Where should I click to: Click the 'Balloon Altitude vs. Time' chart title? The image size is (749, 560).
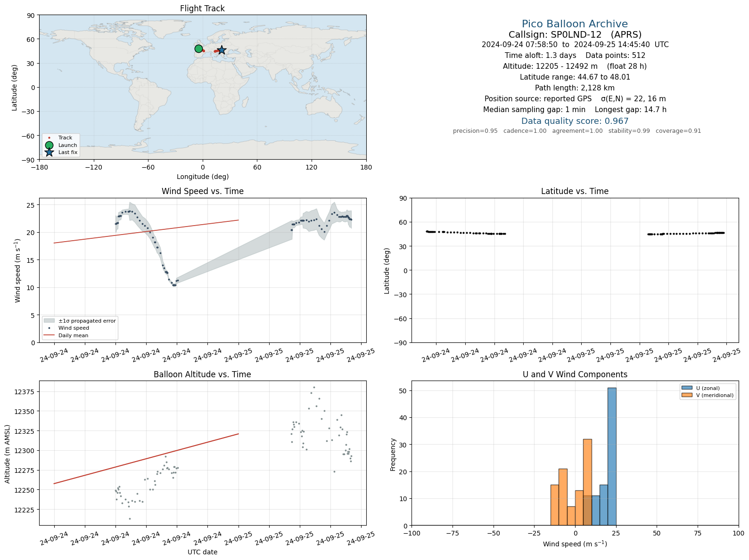click(x=202, y=374)
